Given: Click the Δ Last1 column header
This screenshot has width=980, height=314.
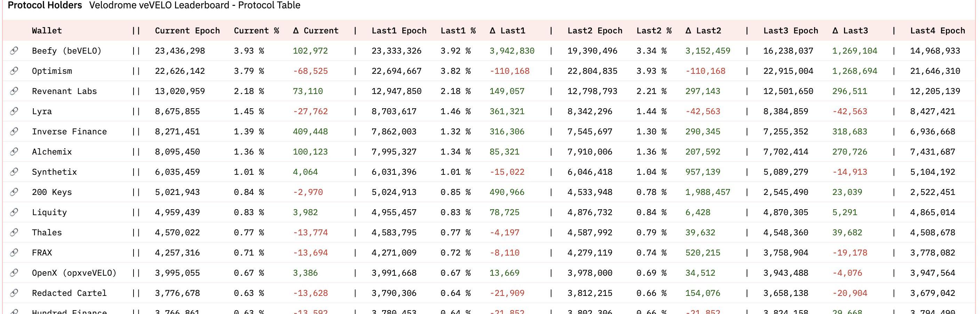Looking at the screenshot, I should [x=507, y=30].
